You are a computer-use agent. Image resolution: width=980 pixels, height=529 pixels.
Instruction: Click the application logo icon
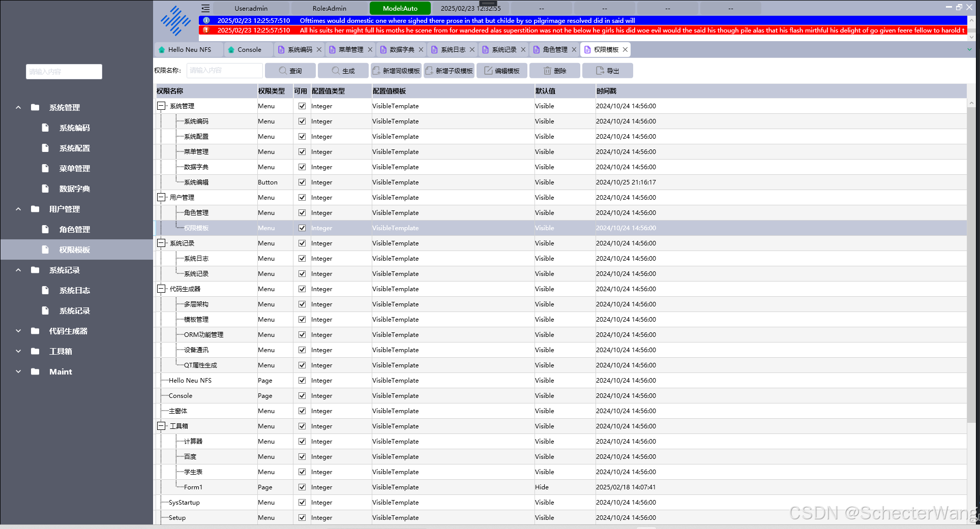coord(175,21)
